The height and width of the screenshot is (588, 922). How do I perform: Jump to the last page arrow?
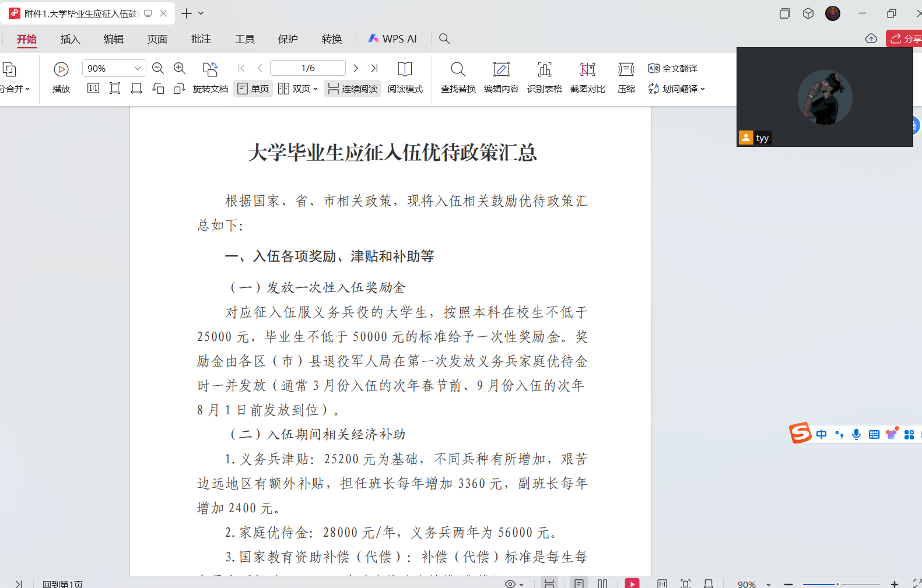tap(374, 68)
